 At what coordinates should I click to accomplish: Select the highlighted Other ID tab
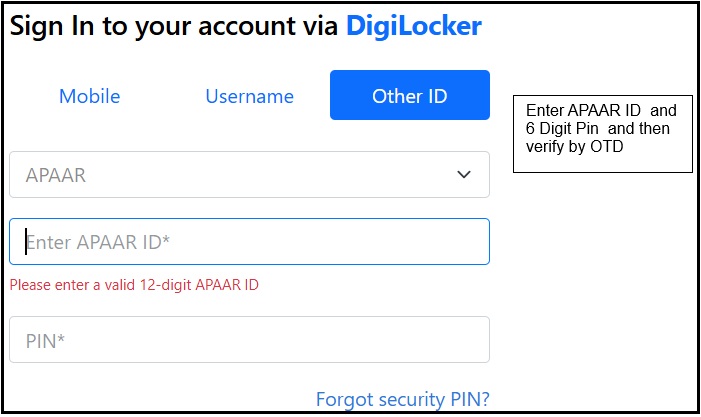click(x=409, y=96)
